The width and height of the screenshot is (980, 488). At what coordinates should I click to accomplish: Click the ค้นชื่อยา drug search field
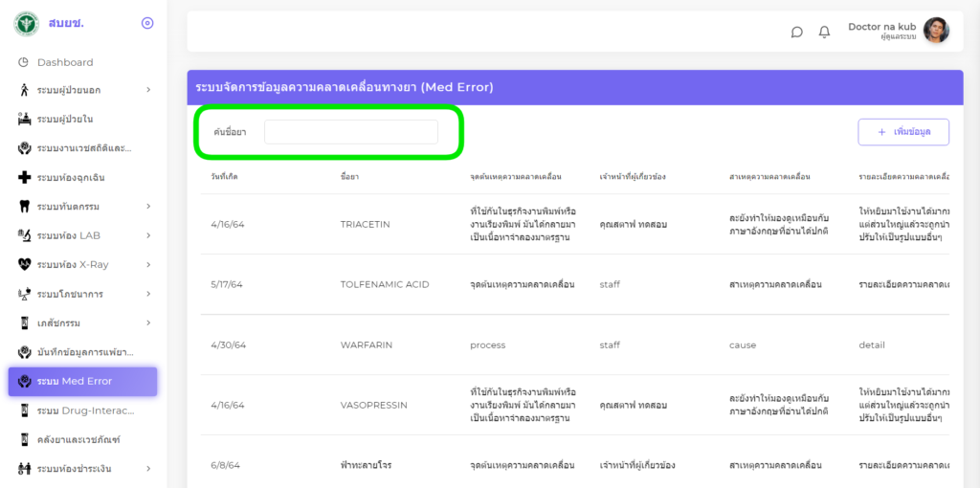click(350, 132)
